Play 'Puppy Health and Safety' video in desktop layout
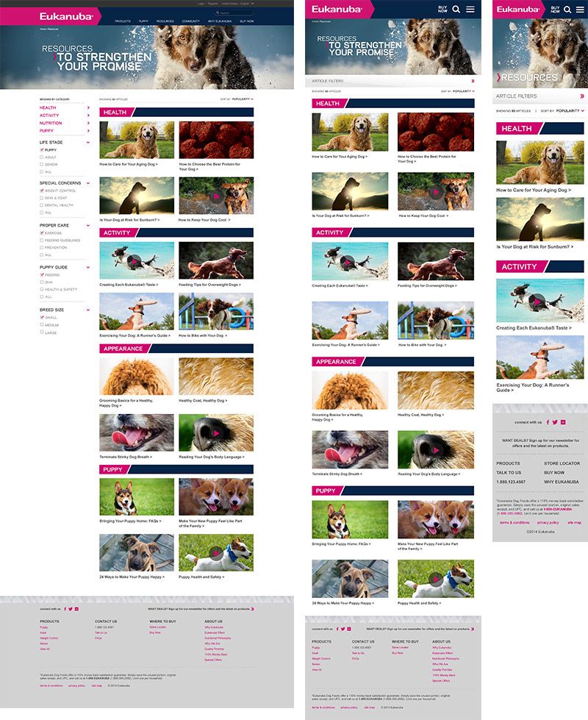The image size is (588, 720). pos(216,553)
